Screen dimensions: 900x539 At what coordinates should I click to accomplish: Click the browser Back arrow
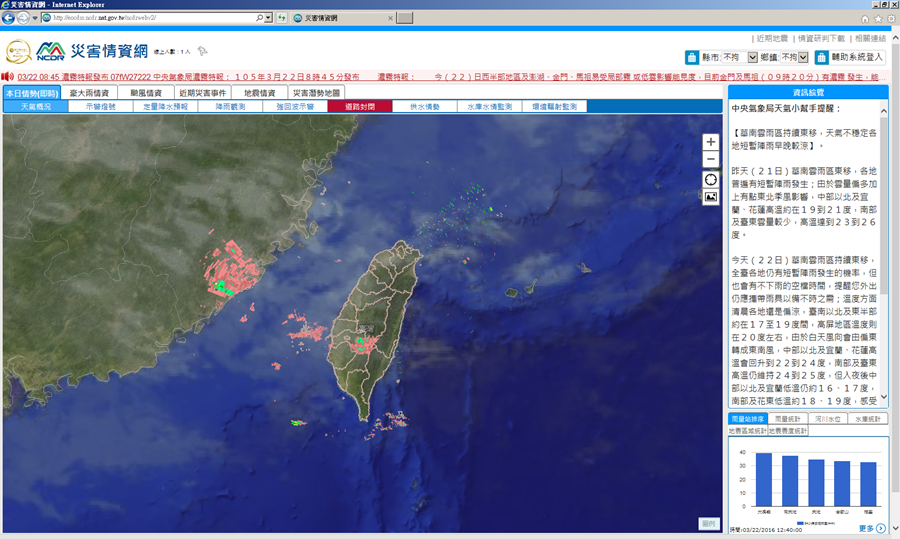[x=8, y=18]
